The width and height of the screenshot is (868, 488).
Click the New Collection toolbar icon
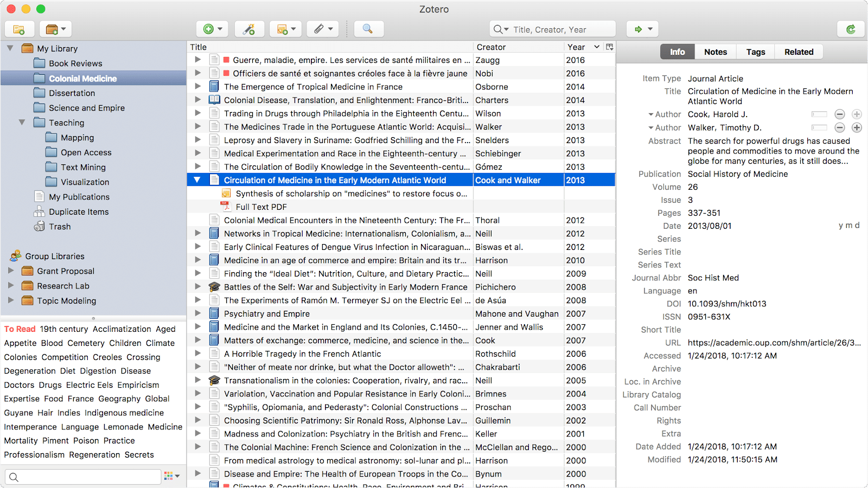click(x=19, y=29)
